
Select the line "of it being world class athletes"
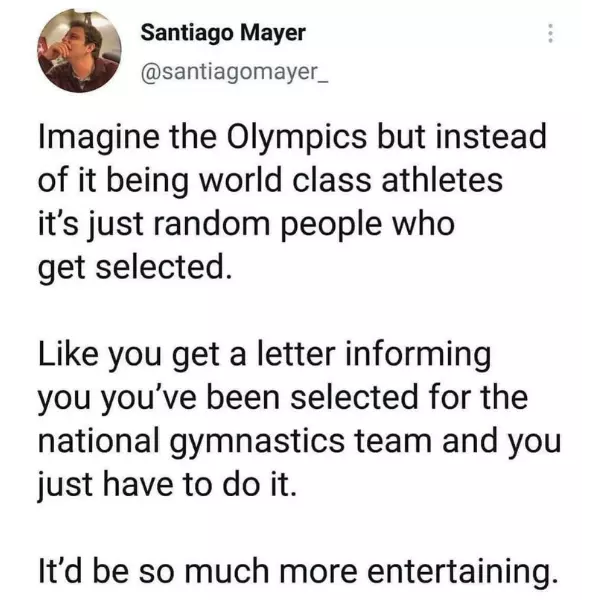[x=269, y=181]
